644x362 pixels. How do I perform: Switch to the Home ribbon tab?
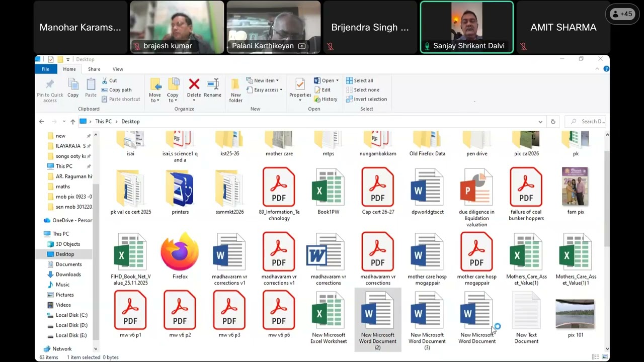pos(69,69)
